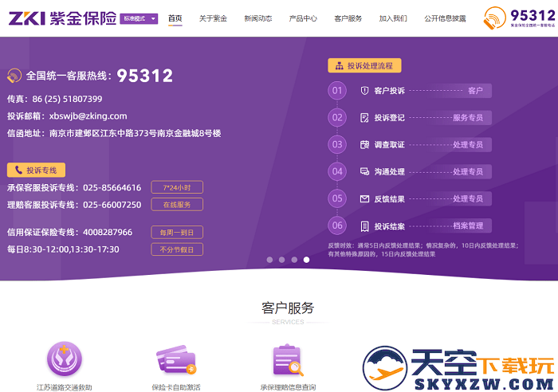Click the hotline number 025-85664616
The height and width of the screenshot is (392, 558).
click(112, 187)
